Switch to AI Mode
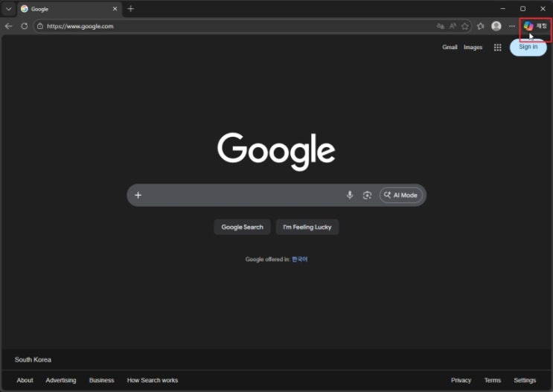This screenshot has height=392, width=553. tap(400, 195)
